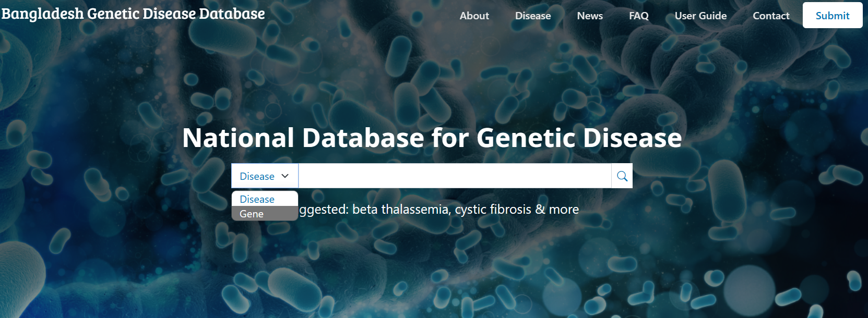Open the News section
This screenshot has width=868, height=318.
[x=590, y=16]
